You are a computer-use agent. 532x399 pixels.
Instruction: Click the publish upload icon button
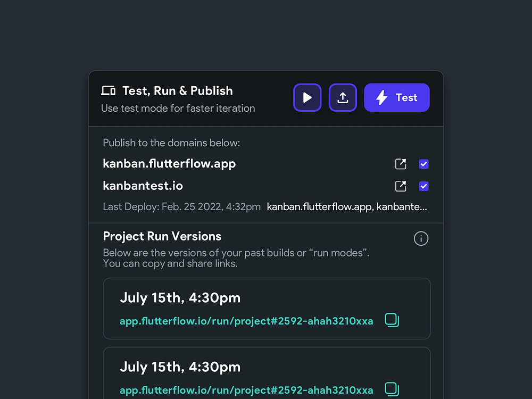(x=343, y=98)
